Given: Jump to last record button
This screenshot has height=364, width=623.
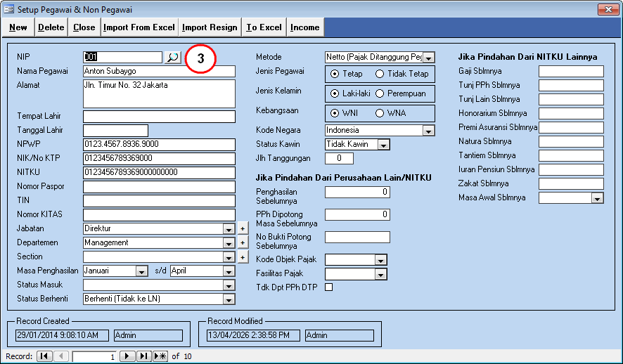Looking at the screenshot, I should coord(143,356).
